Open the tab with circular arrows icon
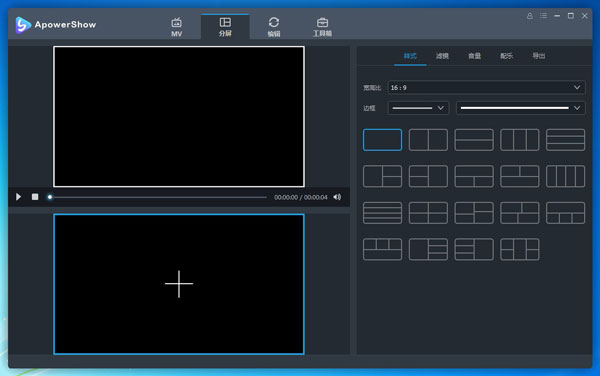The height and width of the screenshot is (376, 600). [274, 27]
